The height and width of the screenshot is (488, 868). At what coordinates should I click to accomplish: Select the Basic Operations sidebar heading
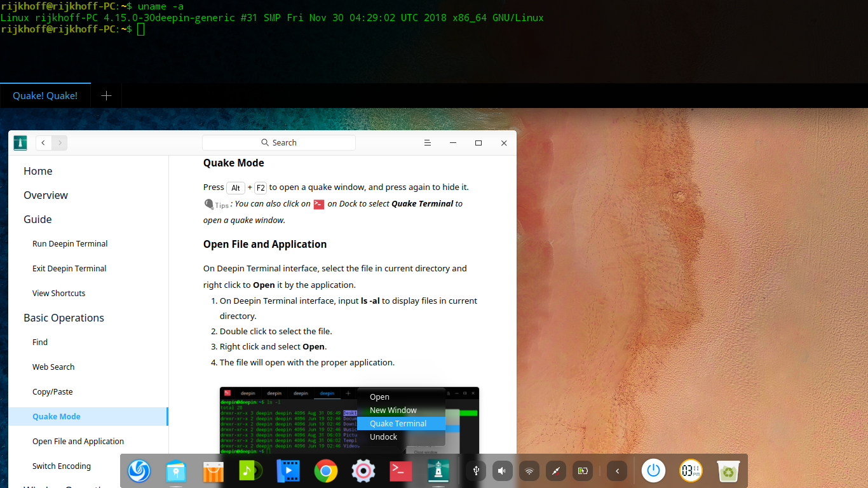click(x=64, y=318)
